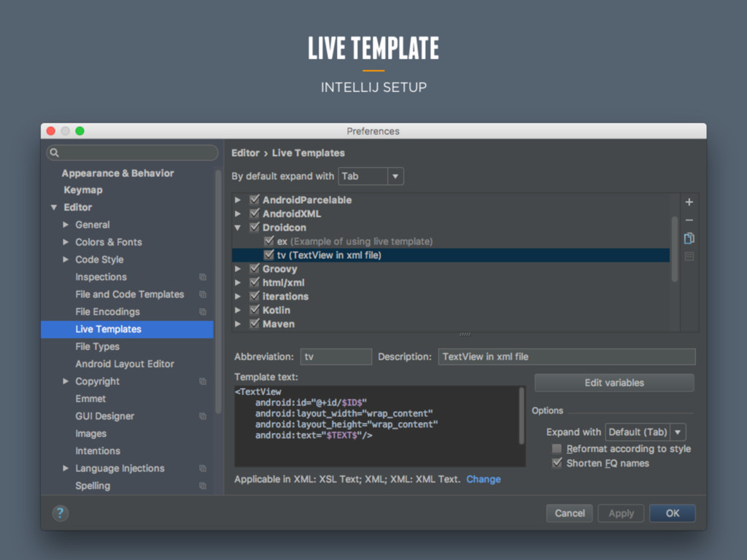Select the tv (TextView in xml file) row
The image size is (747, 560).
pos(451,255)
